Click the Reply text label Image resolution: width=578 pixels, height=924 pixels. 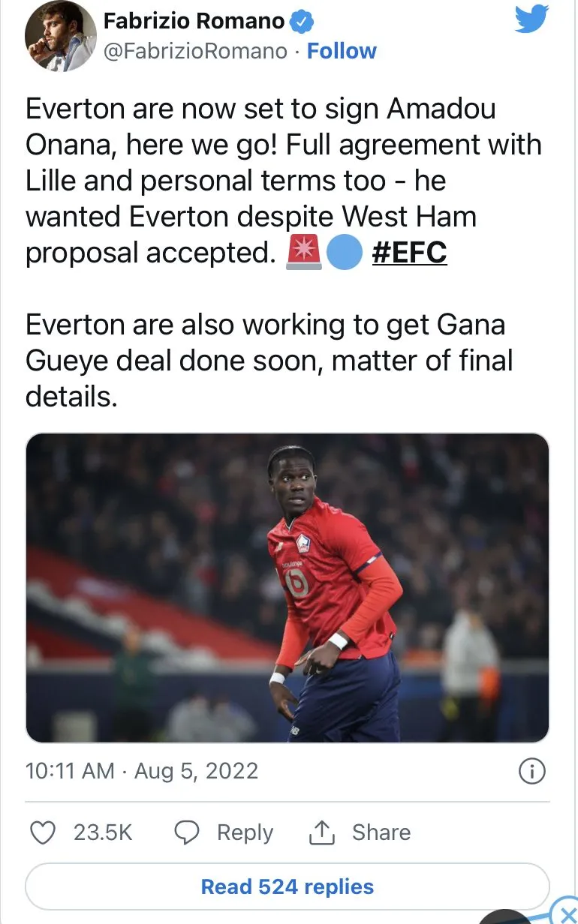pos(245,832)
